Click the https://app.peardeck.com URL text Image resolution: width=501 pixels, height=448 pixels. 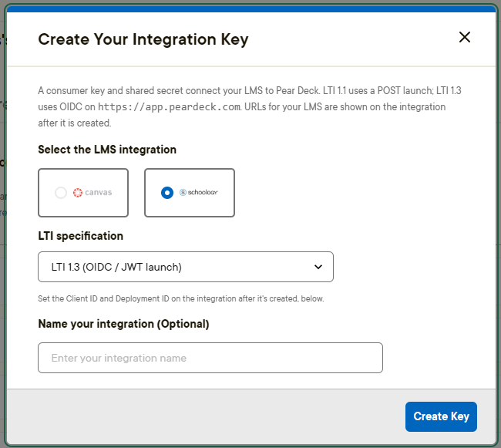pos(169,107)
